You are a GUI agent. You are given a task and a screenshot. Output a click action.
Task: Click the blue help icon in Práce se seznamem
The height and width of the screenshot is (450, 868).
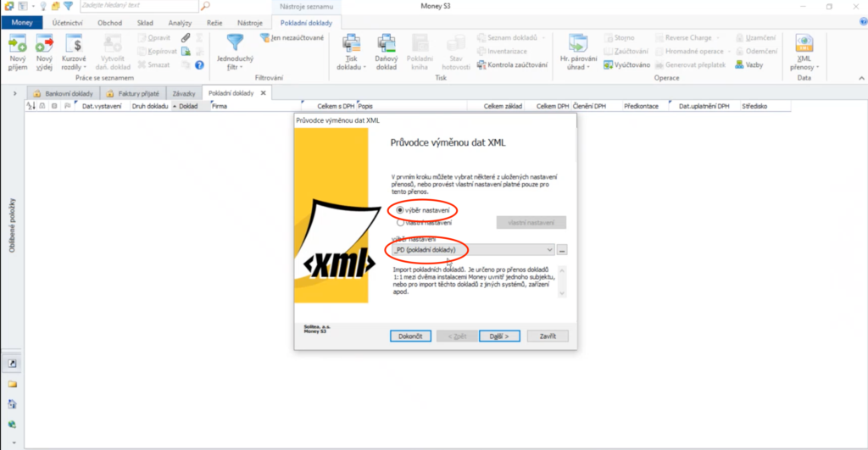click(199, 64)
